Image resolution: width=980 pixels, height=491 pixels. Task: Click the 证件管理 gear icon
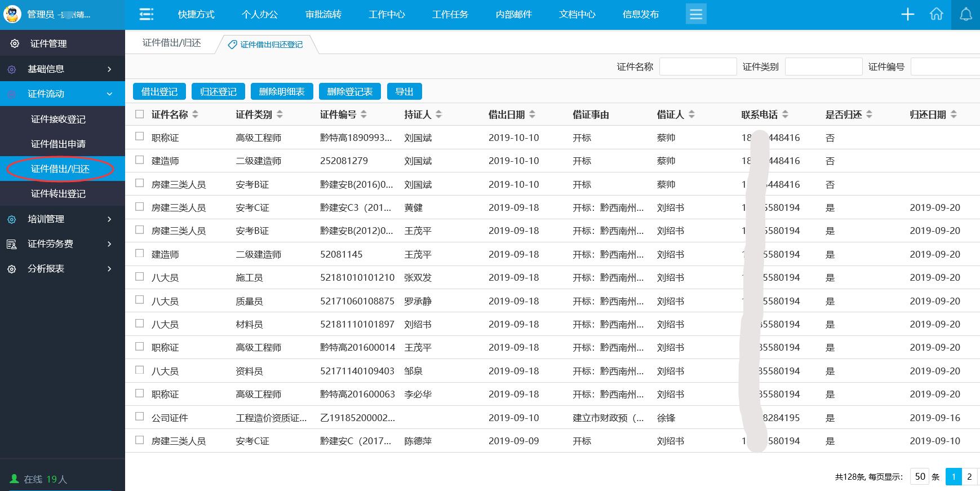pyautogui.click(x=15, y=43)
